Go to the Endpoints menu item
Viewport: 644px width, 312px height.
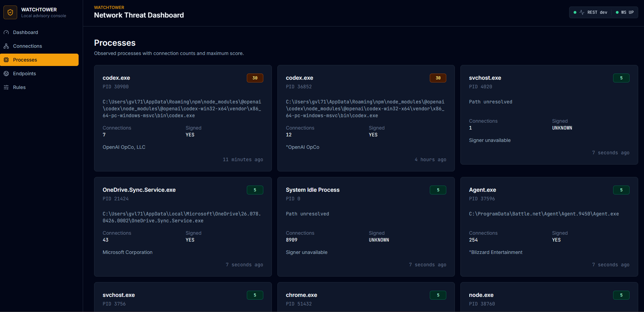coord(39,74)
